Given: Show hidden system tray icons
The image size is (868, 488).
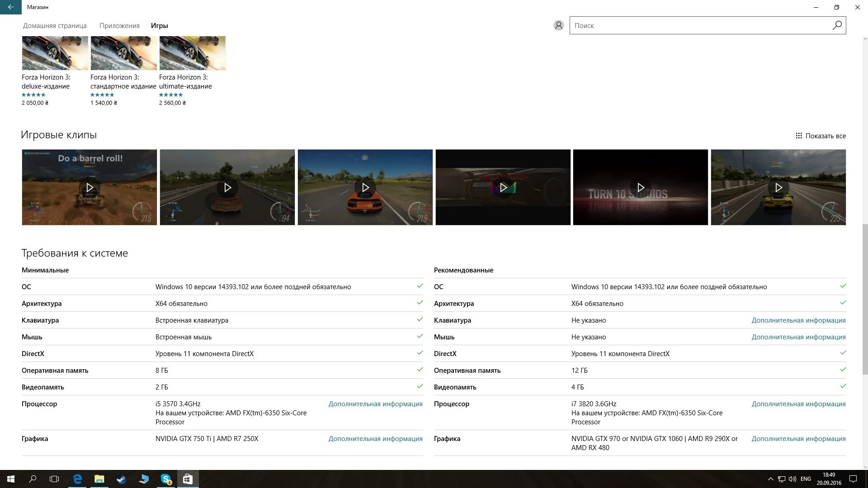Looking at the screenshot, I should click(x=770, y=479).
